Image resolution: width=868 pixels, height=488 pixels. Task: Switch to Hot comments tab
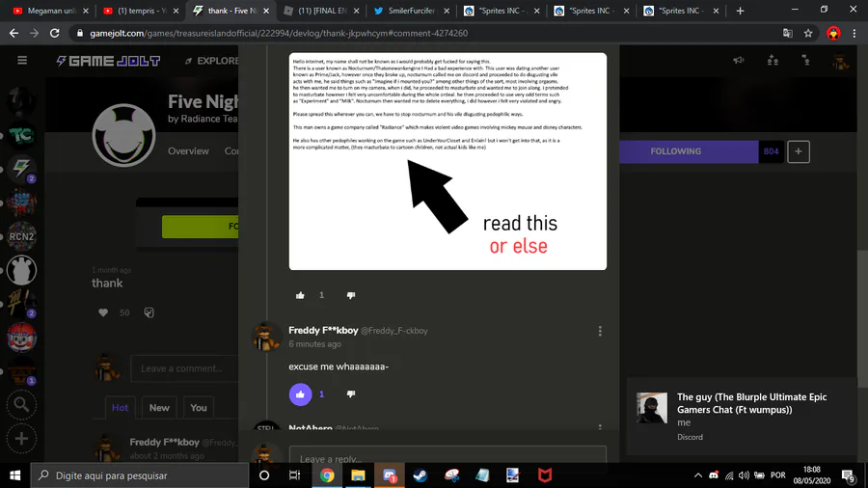121,408
